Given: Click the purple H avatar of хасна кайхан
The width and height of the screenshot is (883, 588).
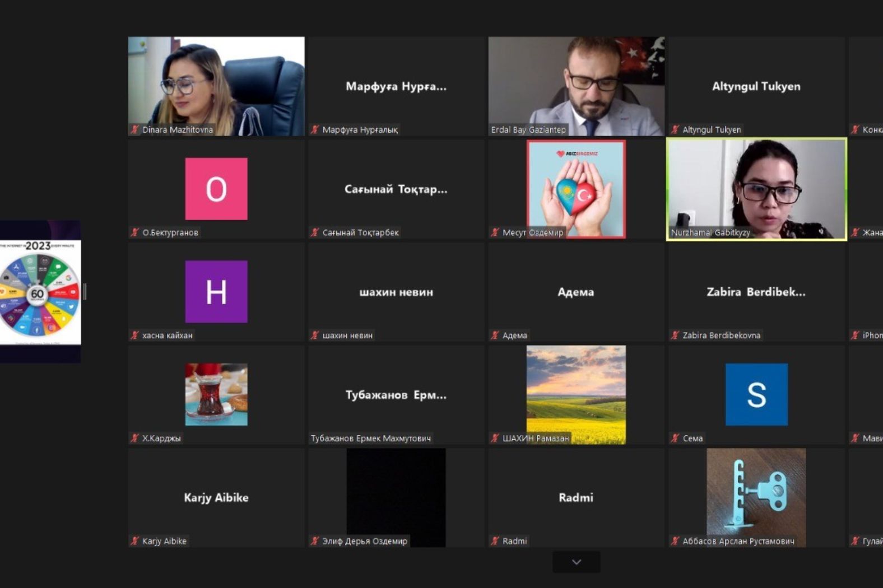Looking at the screenshot, I should [x=216, y=292].
